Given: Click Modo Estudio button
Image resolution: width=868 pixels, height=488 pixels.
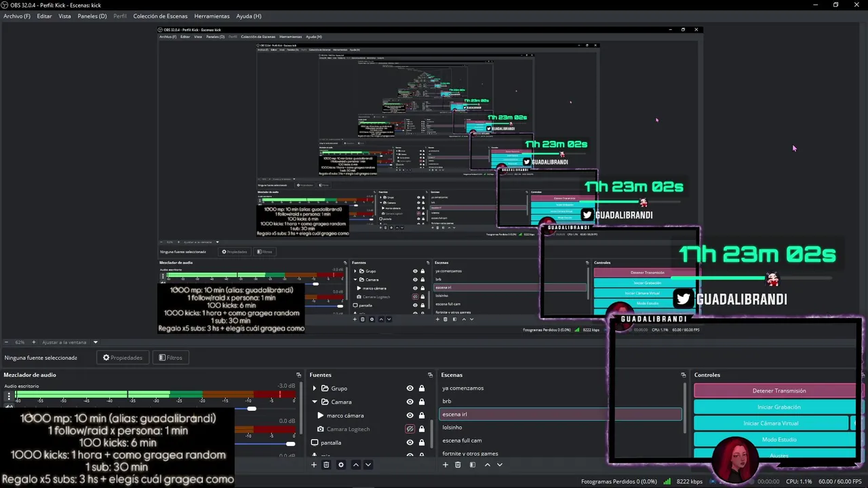Looking at the screenshot, I should [778, 440].
